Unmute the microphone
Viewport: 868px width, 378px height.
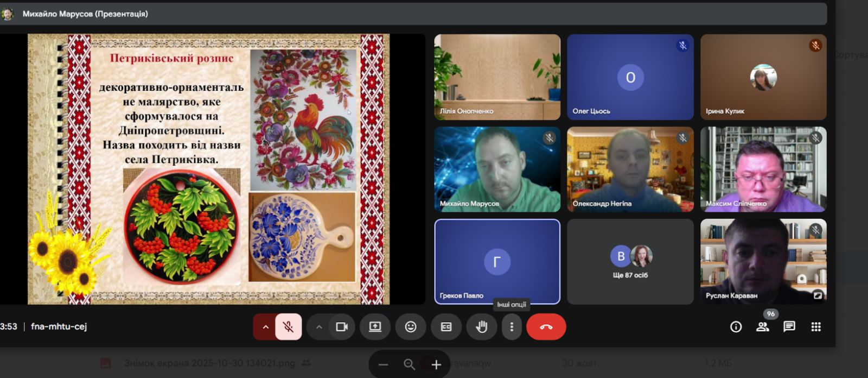point(288,327)
